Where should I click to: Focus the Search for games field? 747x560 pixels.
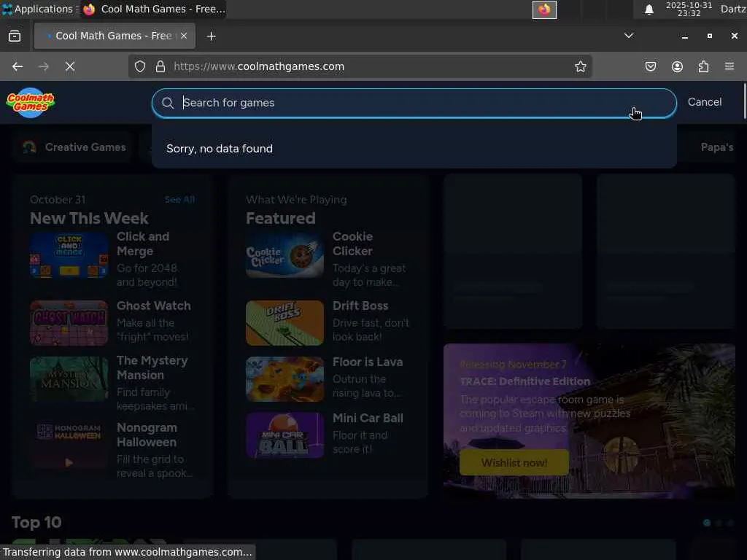(x=414, y=103)
